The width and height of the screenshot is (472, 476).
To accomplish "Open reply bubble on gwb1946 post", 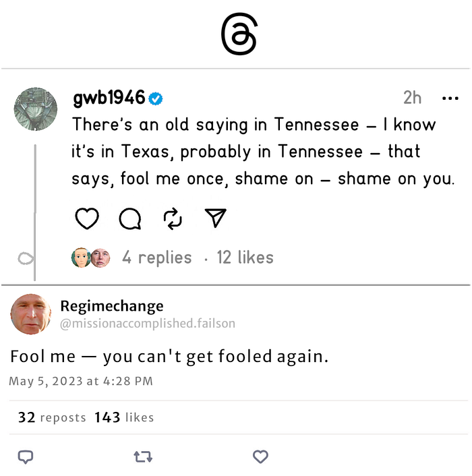I will pyautogui.click(x=130, y=218).
